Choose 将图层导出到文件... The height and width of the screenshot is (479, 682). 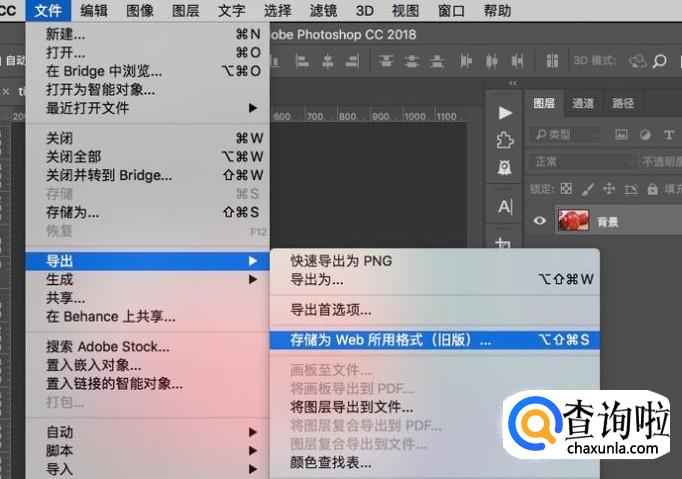pos(435,407)
